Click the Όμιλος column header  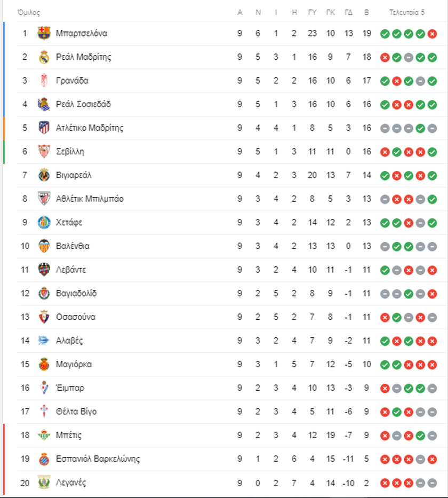click(29, 12)
